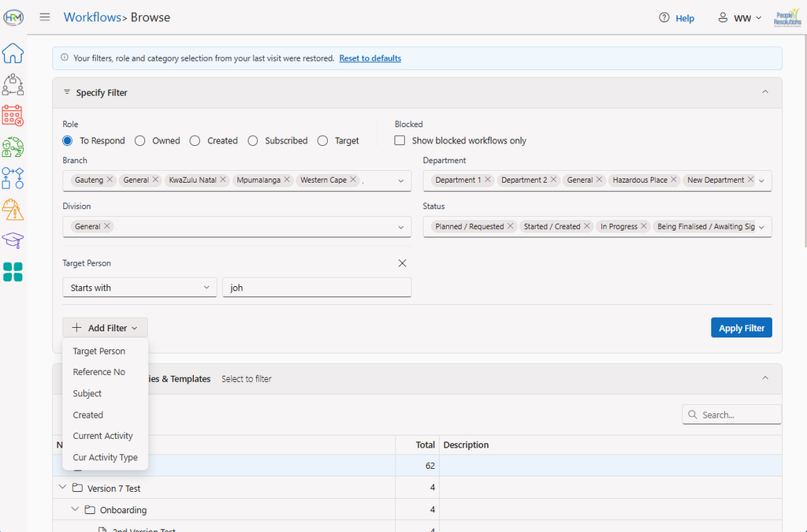
Task: Select the Owned role radio button
Action: coord(140,140)
